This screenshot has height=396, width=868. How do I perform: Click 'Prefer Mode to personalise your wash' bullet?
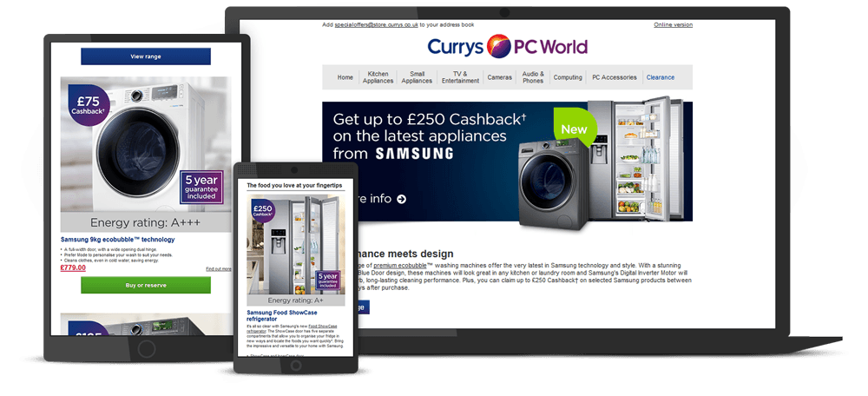tap(118, 254)
